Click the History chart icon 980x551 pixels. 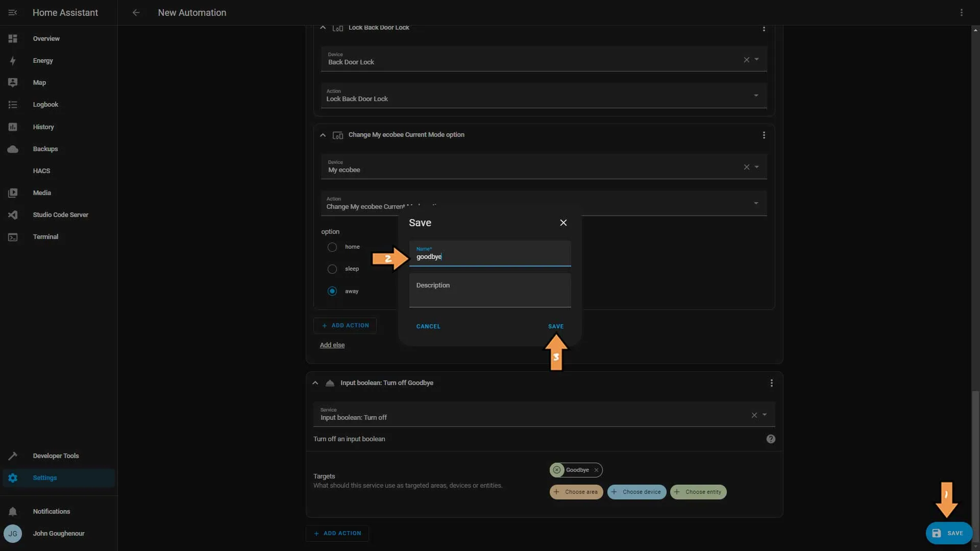13,127
